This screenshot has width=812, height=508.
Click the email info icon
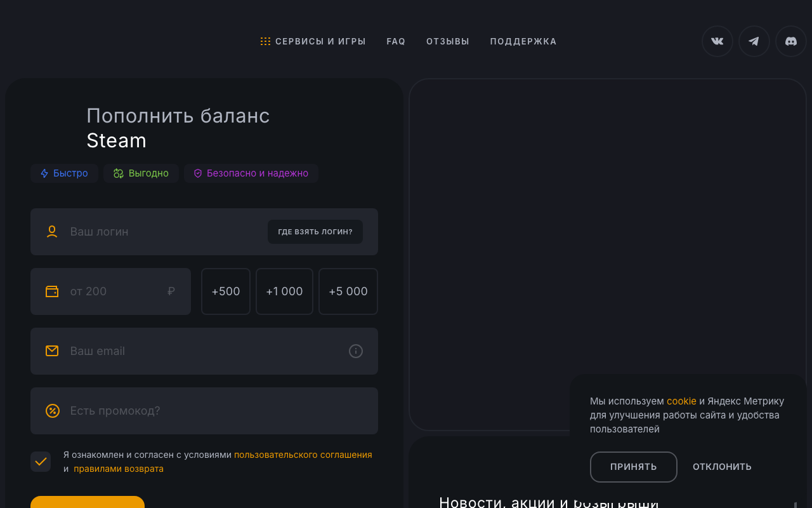pos(356,351)
